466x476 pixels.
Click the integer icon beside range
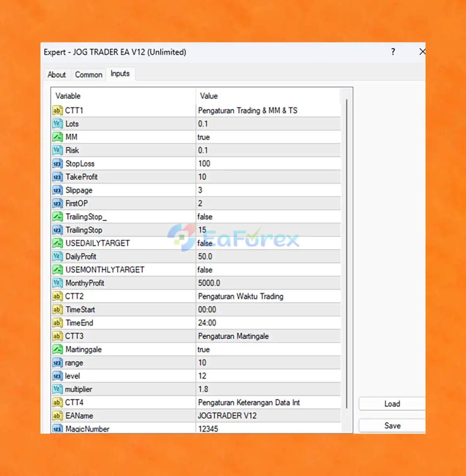[57, 363]
